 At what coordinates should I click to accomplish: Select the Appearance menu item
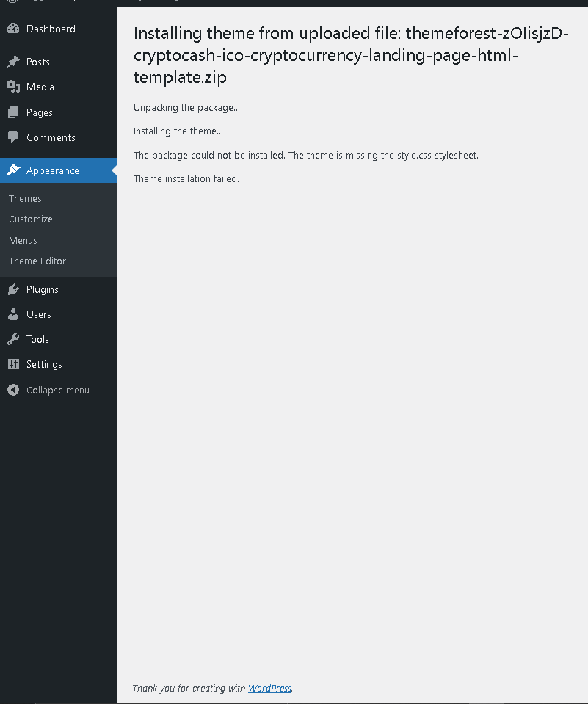point(52,171)
